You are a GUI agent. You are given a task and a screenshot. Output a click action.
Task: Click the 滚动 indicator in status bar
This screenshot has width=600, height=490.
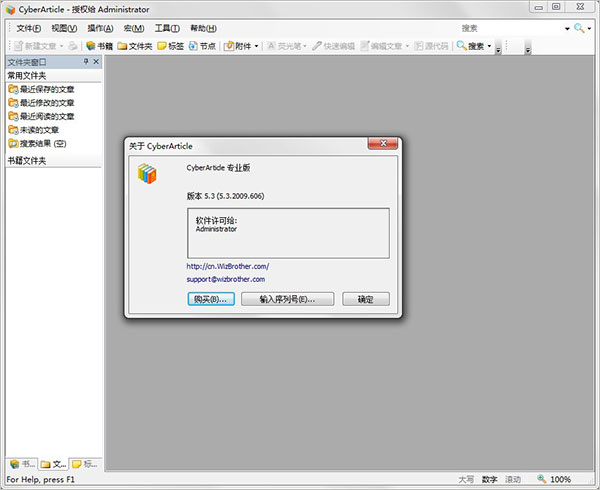point(513,479)
